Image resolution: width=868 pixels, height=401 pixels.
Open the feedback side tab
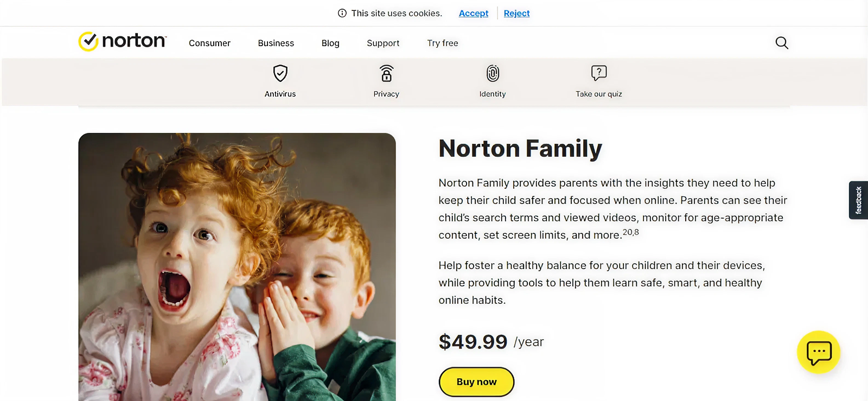coord(858,200)
